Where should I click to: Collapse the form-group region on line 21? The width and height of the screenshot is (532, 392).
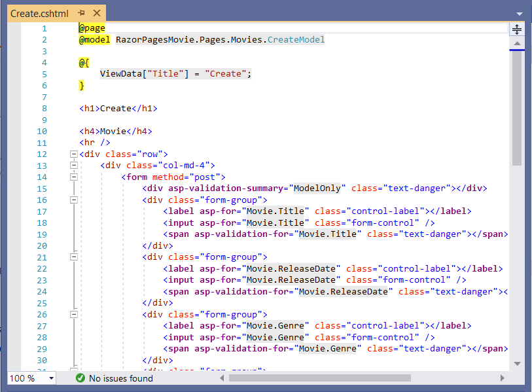[74, 257]
